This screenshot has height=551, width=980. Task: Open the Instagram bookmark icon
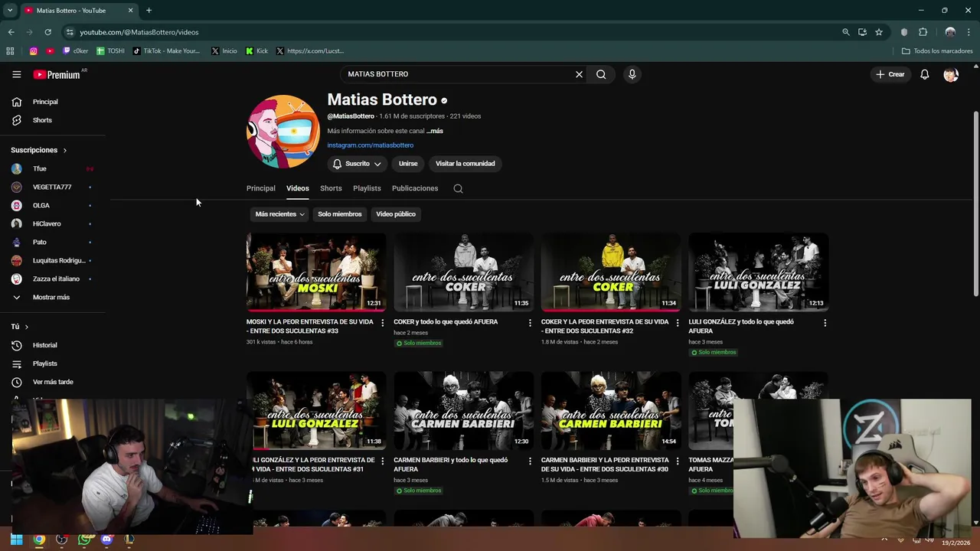point(33,51)
